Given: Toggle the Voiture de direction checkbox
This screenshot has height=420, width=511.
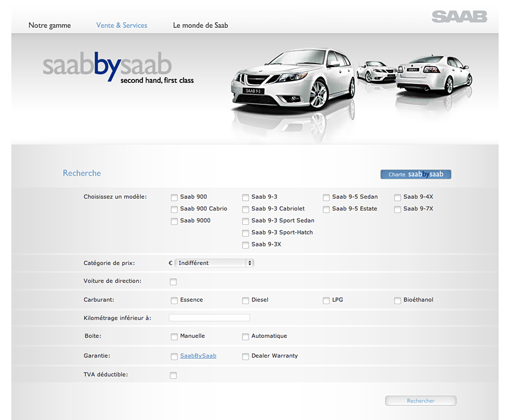Looking at the screenshot, I should (174, 282).
